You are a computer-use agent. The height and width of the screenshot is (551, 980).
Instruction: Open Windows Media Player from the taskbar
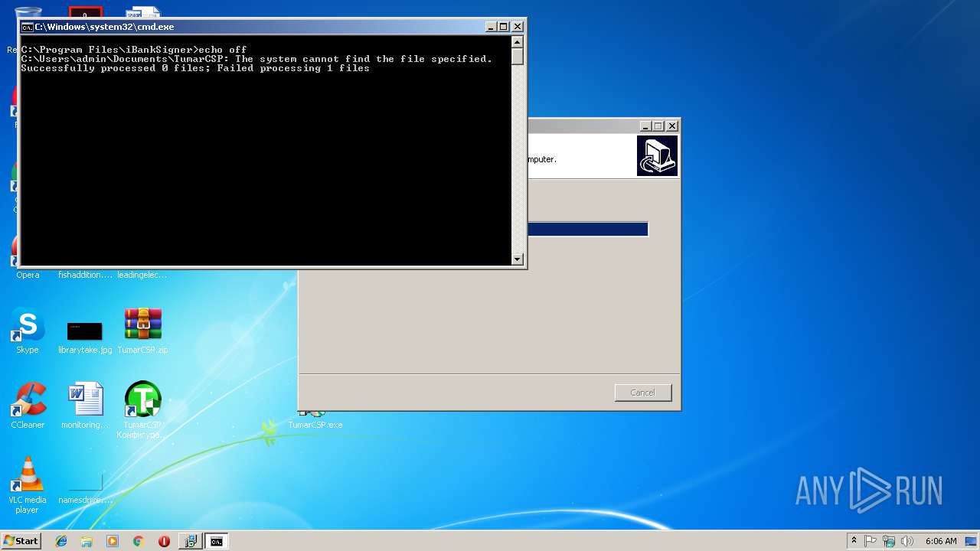(113, 541)
